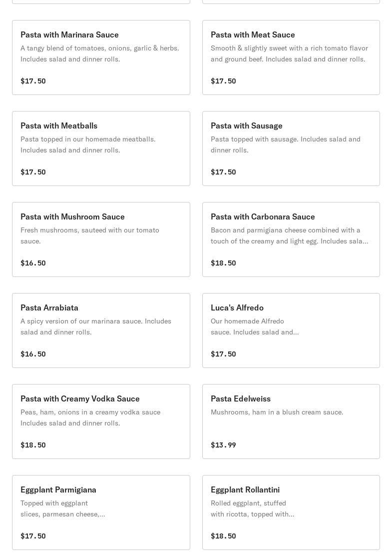This screenshot has height=557, width=392.
Task: Choose Pasta with Meatballs menu item
Action: (x=101, y=148)
